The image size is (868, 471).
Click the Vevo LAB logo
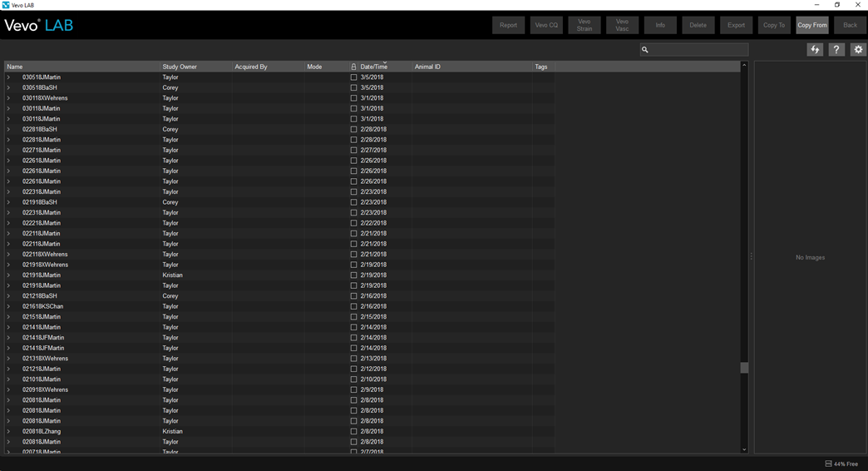coord(39,26)
